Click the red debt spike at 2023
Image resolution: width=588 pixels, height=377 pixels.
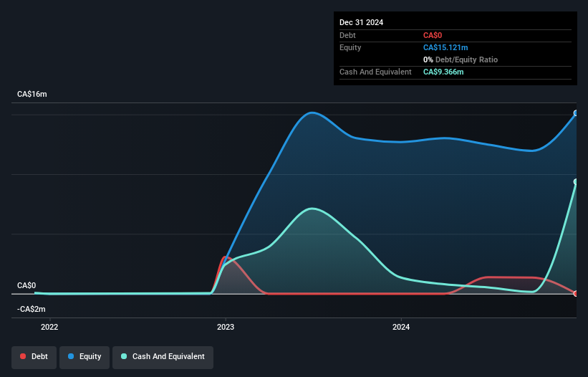pos(226,257)
